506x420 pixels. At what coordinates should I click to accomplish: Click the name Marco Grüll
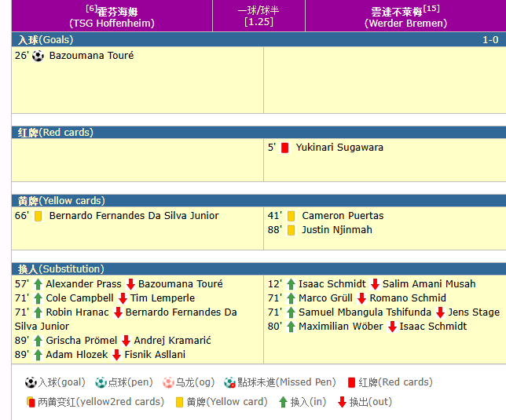(325, 298)
